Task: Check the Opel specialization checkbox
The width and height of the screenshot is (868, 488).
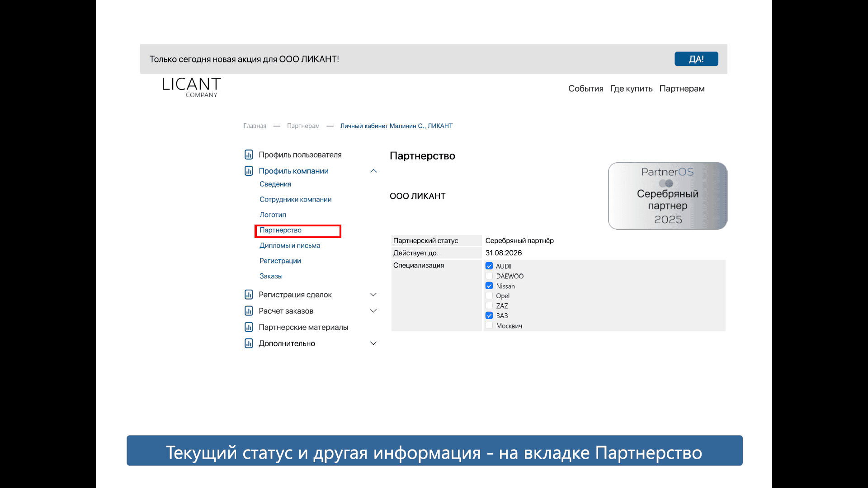Action: [489, 296]
